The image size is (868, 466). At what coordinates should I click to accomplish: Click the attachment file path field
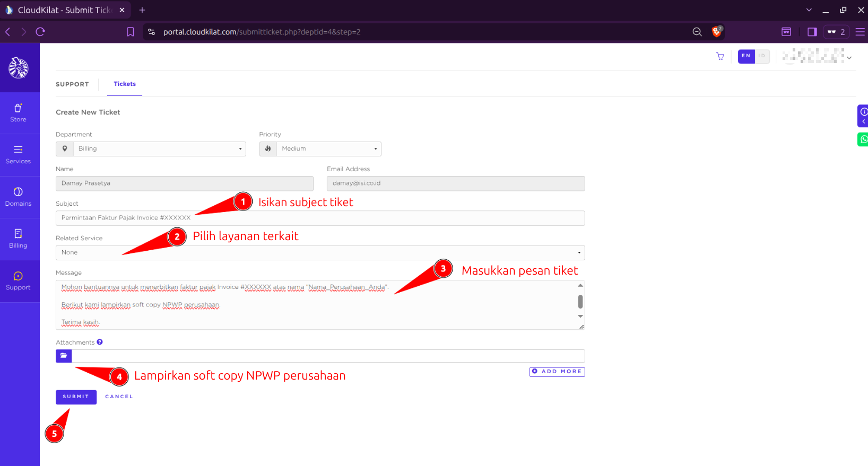point(328,356)
